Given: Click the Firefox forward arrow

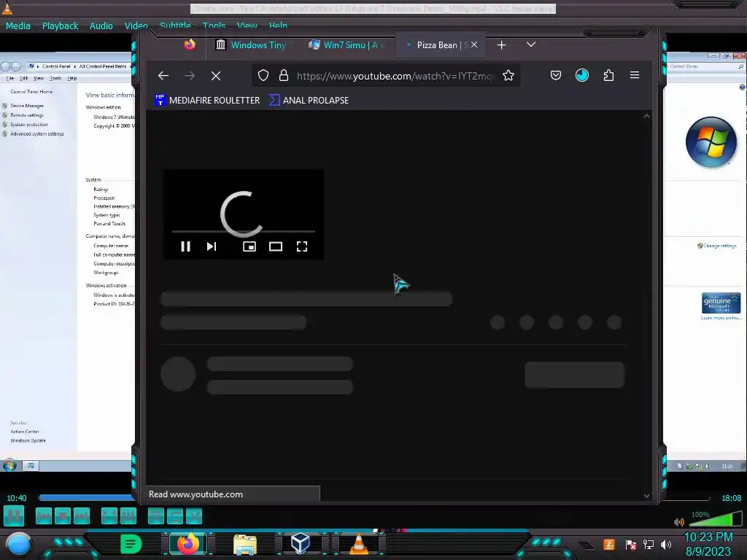Looking at the screenshot, I should pos(190,76).
